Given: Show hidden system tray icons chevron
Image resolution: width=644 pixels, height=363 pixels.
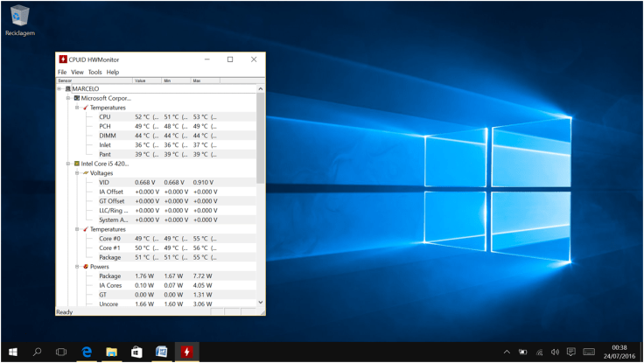Looking at the screenshot, I should pyautogui.click(x=507, y=352).
